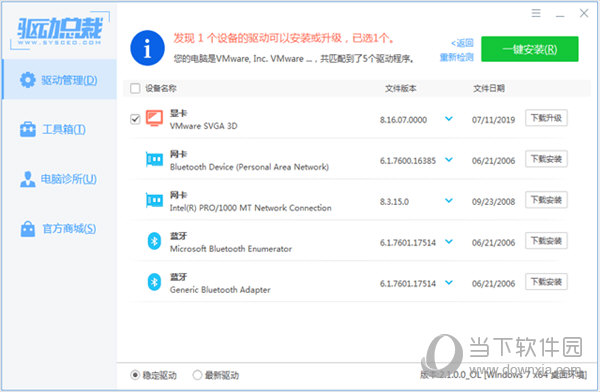Click the Generic Bluetooth Adapter bluetooth icon

(x=154, y=282)
